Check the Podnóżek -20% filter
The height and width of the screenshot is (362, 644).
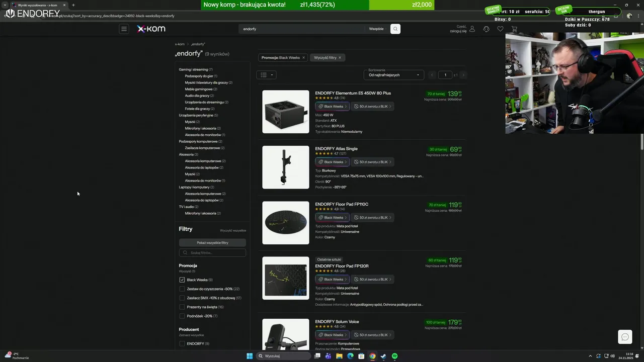[182, 316]
